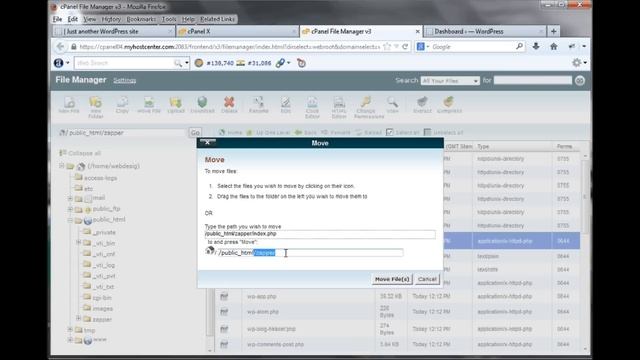Click the File Manager search for field
This screenshot has width=640, height=360.
click(533, 80)
